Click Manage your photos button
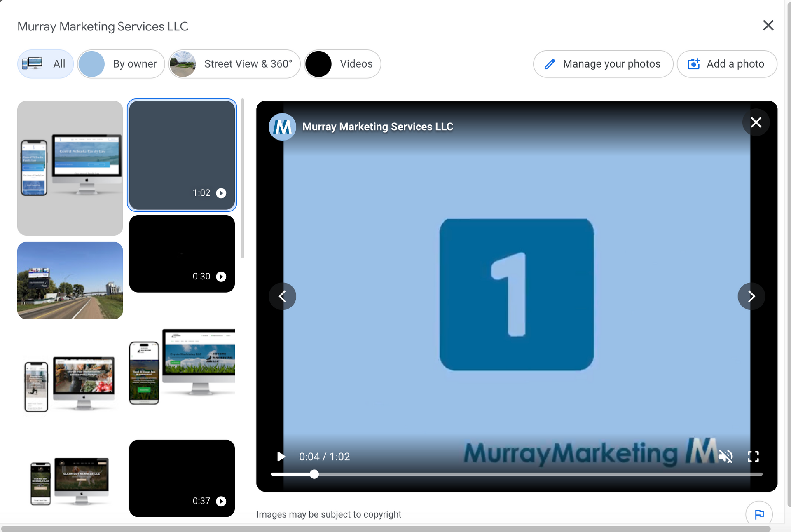 (x=603, y=64)
